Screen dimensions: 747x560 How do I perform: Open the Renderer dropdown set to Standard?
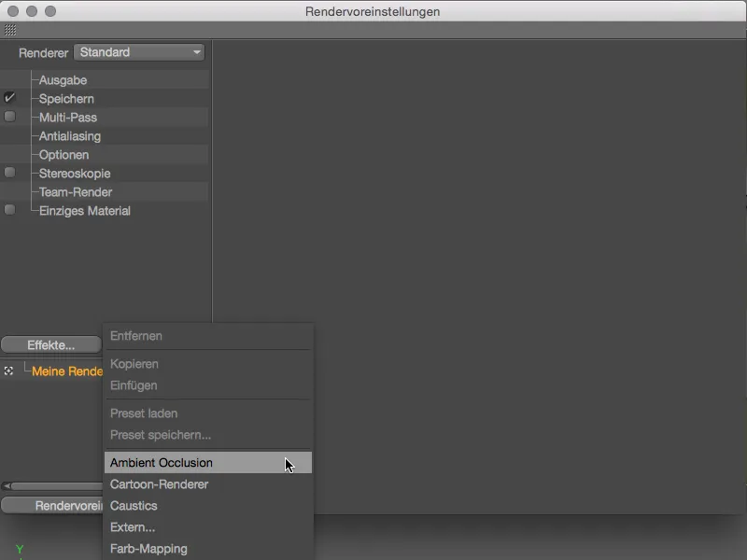pyautogui.click(x=139, y=52)
